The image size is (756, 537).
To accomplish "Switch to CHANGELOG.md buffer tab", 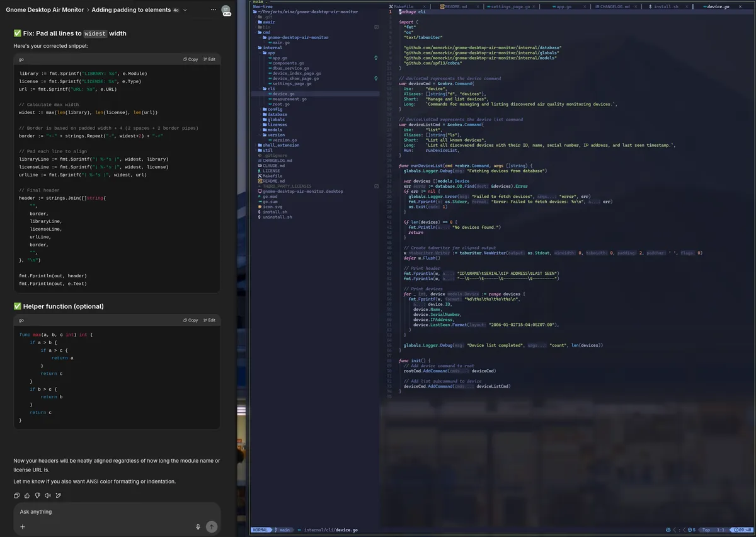I will coord(612,6).
